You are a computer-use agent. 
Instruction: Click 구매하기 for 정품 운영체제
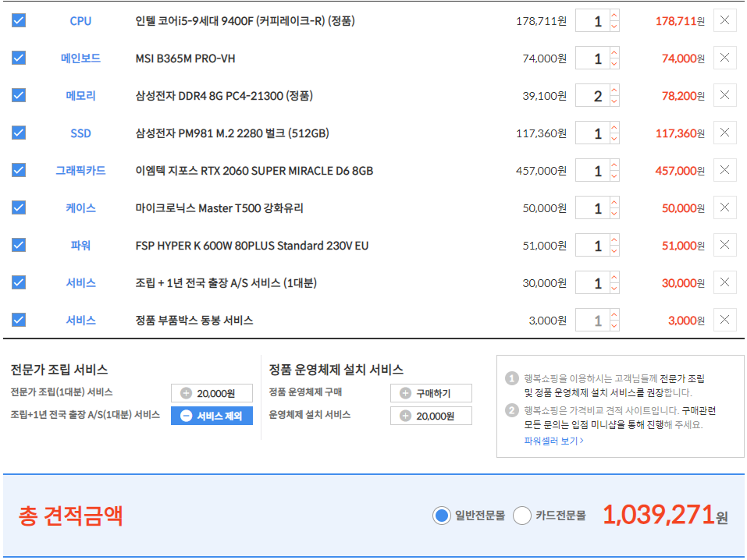[431, 393]
